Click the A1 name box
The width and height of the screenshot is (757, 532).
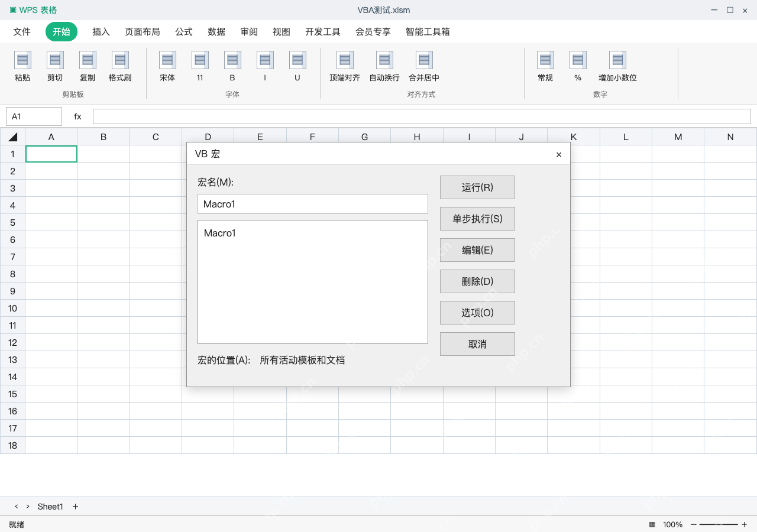(x=34, y=116)
